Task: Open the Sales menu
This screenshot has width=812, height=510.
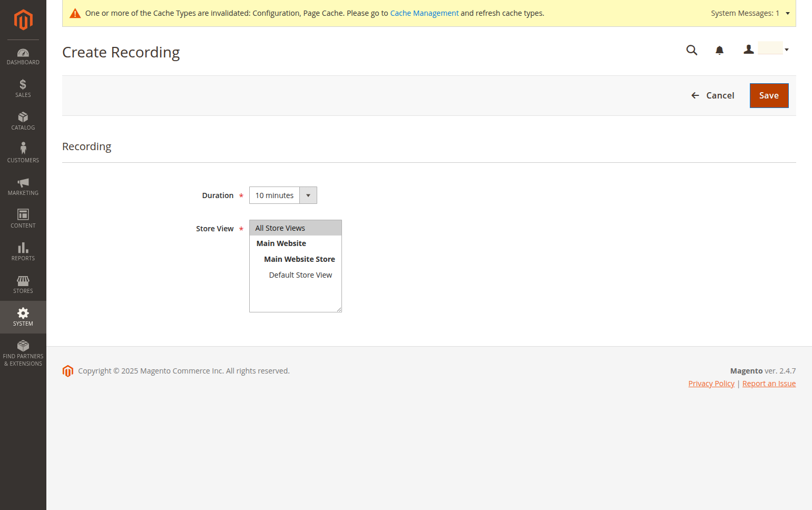Action: tap(23, 89)
